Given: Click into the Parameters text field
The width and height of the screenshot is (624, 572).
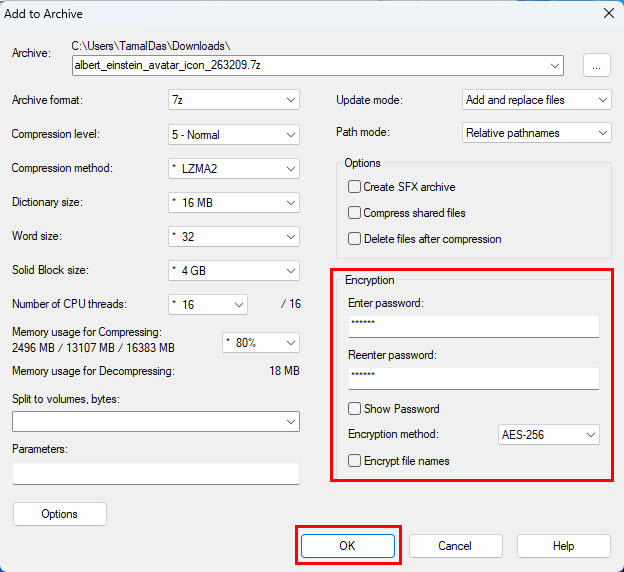Looking at the screenshot, I should 155,473.
